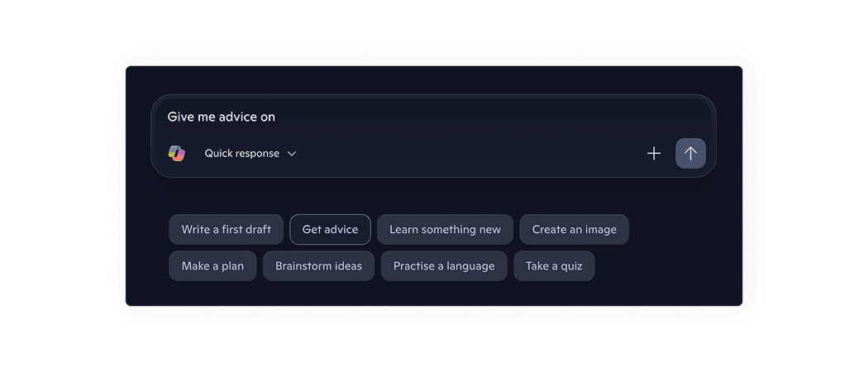Select 'Create an image' chip

574,229
